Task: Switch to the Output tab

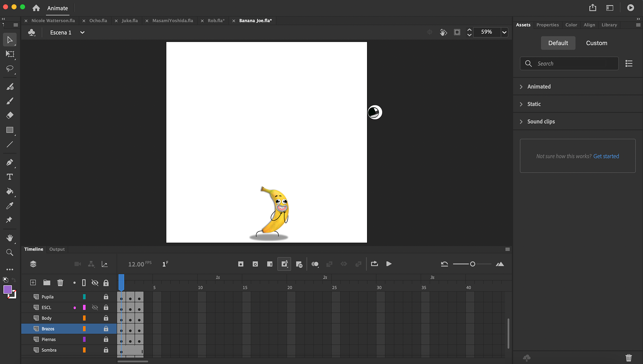Action: coord(57,249)
